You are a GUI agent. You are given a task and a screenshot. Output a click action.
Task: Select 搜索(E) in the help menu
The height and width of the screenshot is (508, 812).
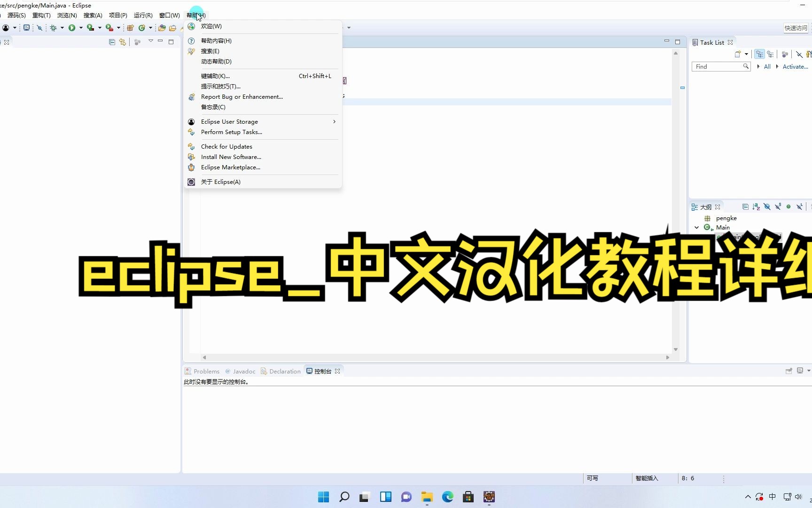point(263,51)
